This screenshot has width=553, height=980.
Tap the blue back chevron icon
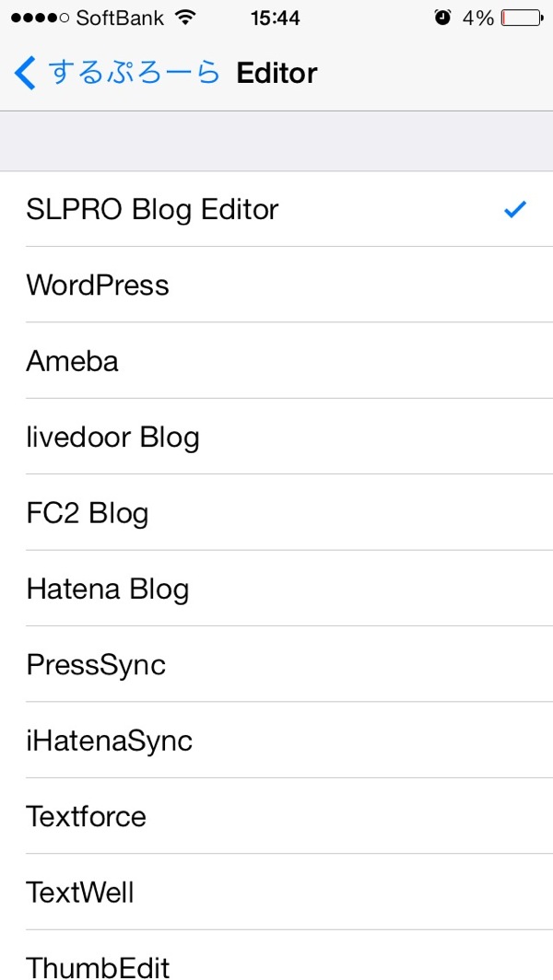pyautogui.click(x=24, y=73)
